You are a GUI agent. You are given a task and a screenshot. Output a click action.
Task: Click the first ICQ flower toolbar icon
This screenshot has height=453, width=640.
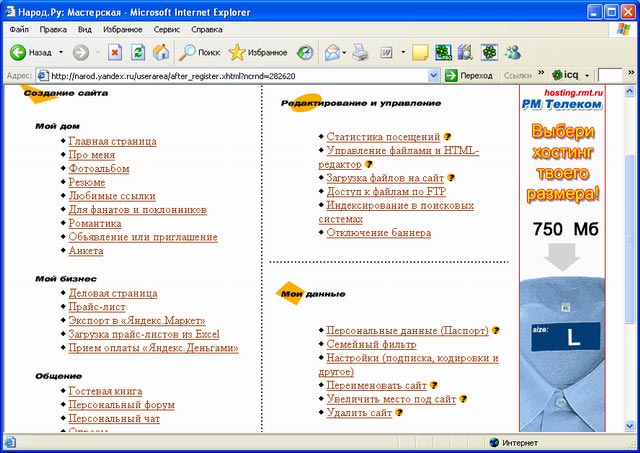coord(443,53)
